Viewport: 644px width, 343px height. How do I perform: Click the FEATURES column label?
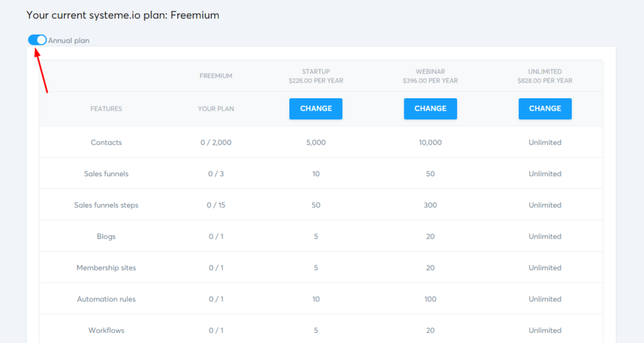pyautogui.click(x=106, y=109)
